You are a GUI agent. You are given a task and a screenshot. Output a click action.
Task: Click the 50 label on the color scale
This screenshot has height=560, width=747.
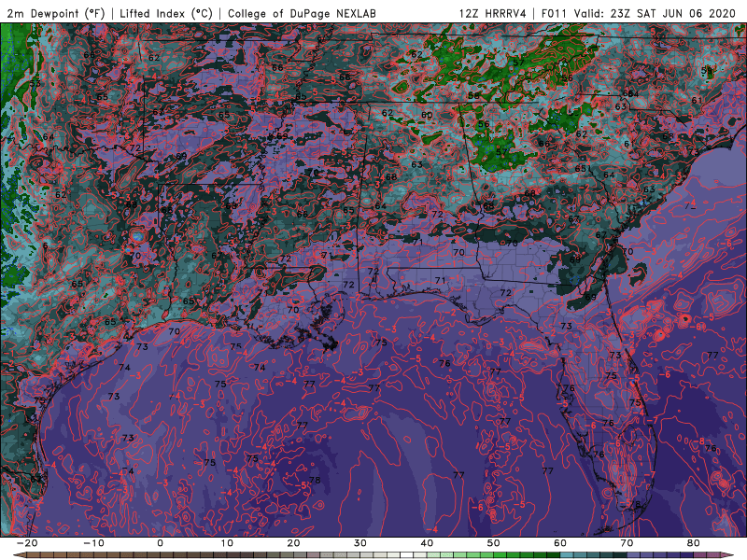tap(494, 543)
